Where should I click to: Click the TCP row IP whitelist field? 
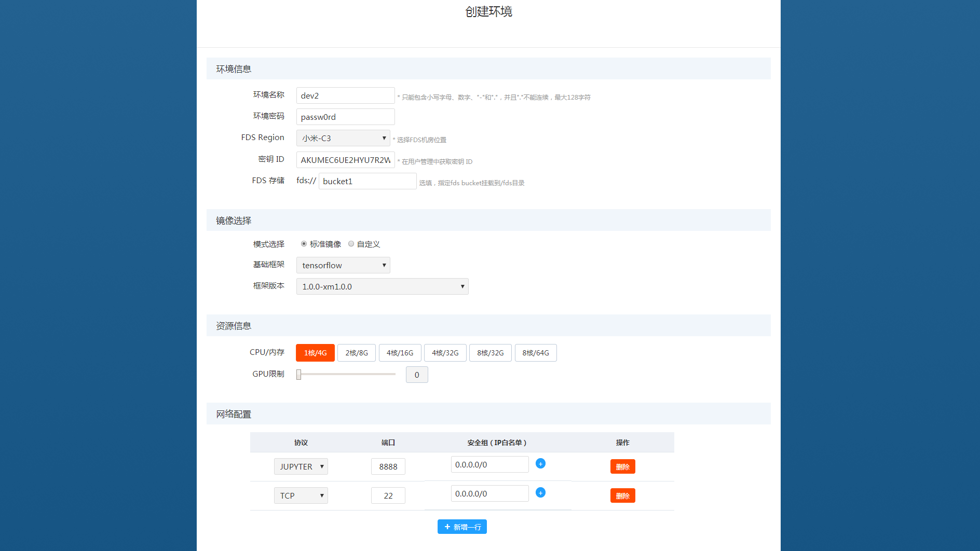tap(490, 493)
